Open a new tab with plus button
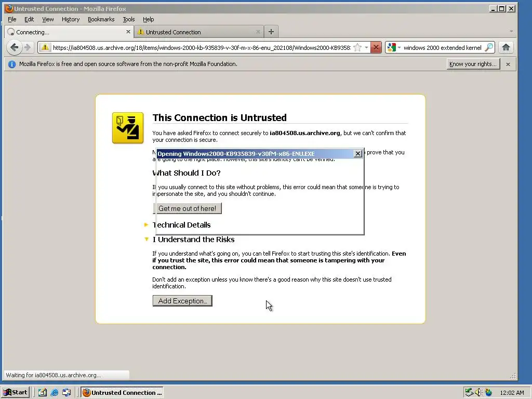This screenshot has width=532, height=399. coord(271,32)
